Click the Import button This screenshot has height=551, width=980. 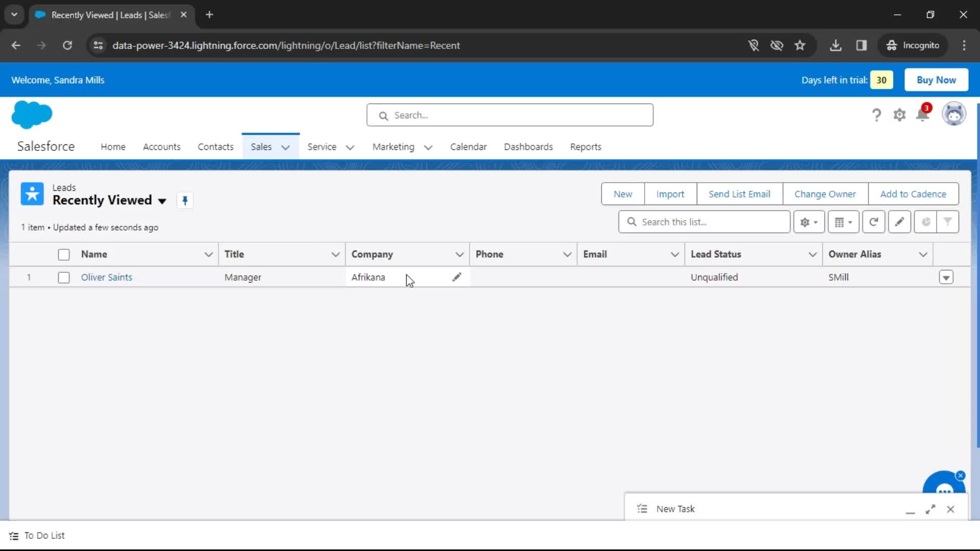pos(670,194)
